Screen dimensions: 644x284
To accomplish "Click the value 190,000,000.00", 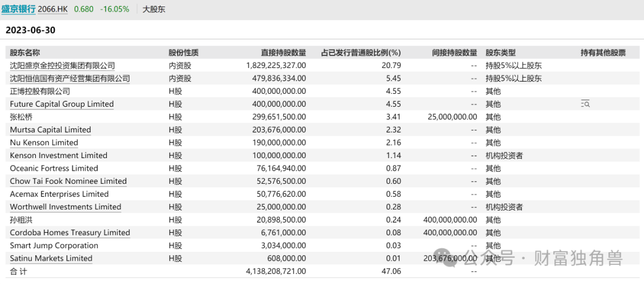I will point(280,143).
